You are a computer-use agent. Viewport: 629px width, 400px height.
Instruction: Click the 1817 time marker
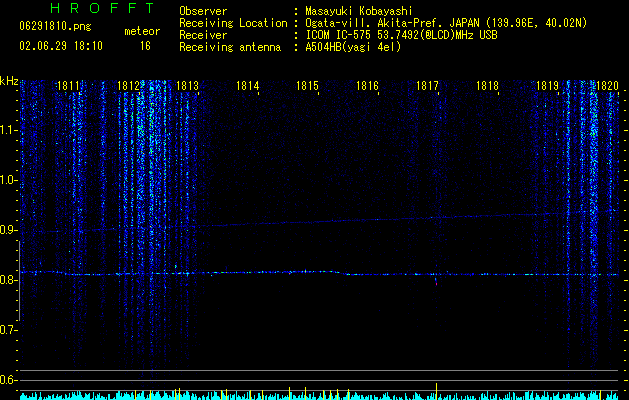pos(427,85)
